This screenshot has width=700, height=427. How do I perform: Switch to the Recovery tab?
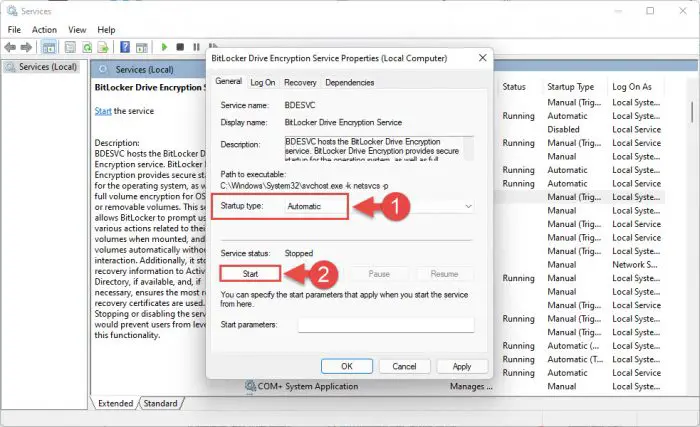[300, 82]
